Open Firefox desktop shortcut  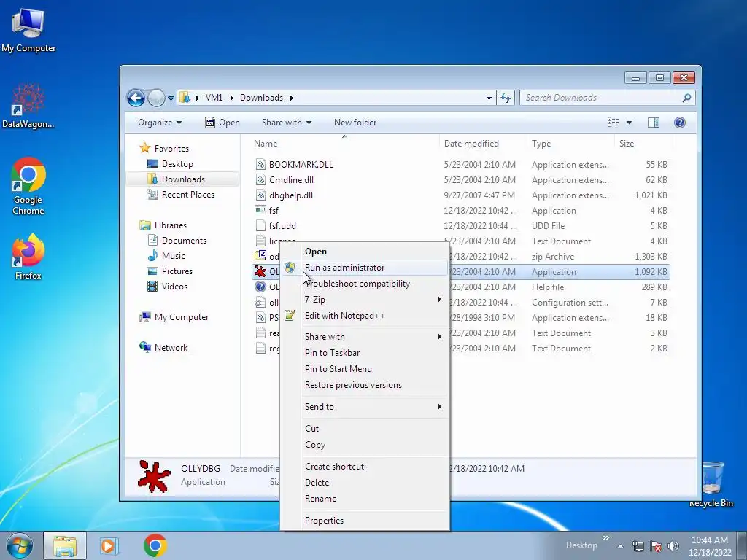(28, 257)
